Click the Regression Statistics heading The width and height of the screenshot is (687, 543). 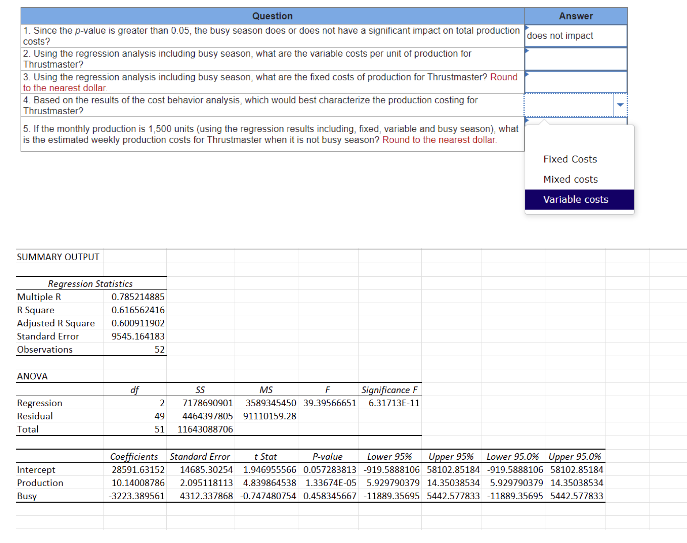coord(90,284)
